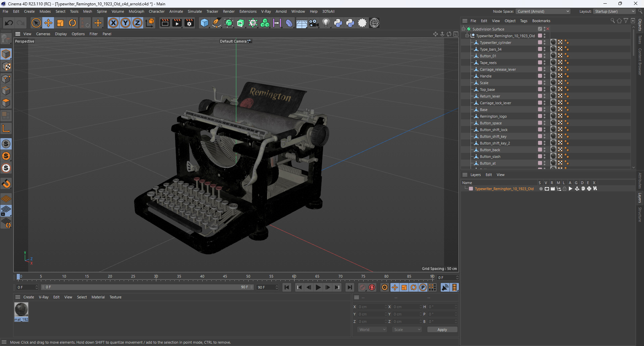Click the Typewriter layer color swatch
This screenshot has width=644, height=346.
471,189
